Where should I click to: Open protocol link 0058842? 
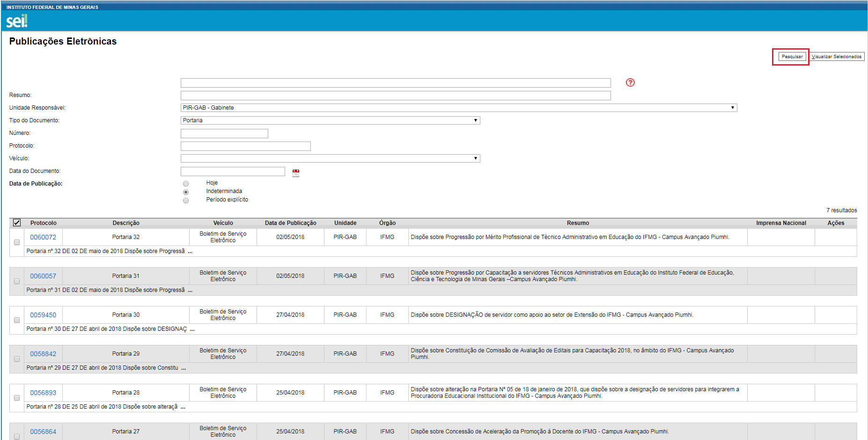pos(43,354)
